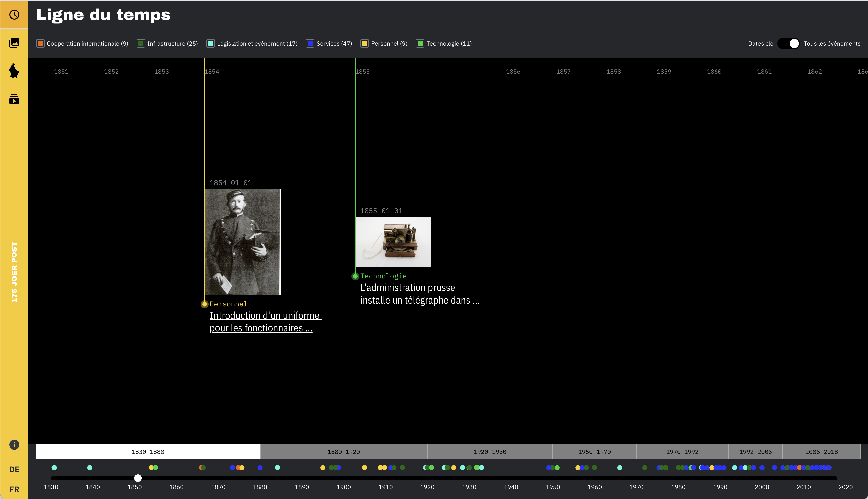Toggle the Infrastructure filter checkbox

[141, 43]
